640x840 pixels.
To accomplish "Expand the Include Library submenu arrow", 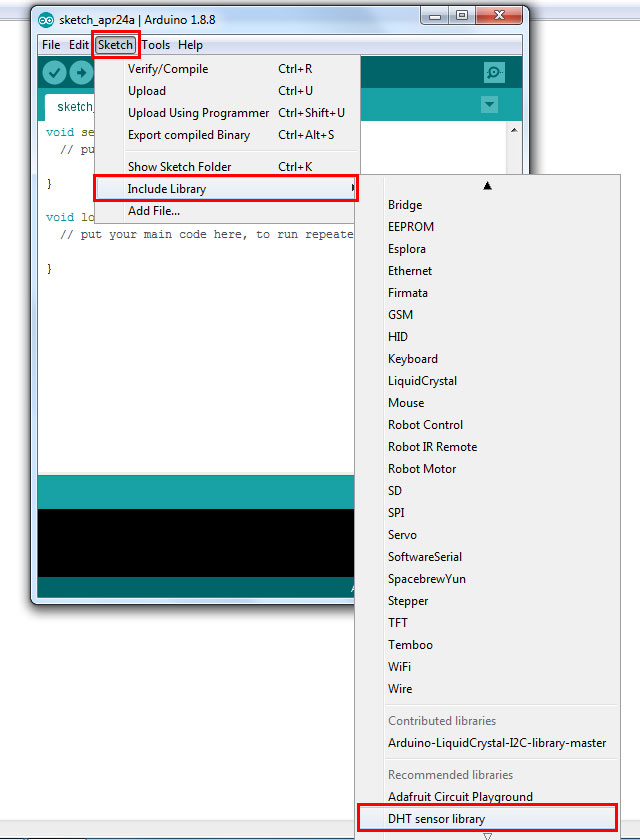I will (352, 188).
